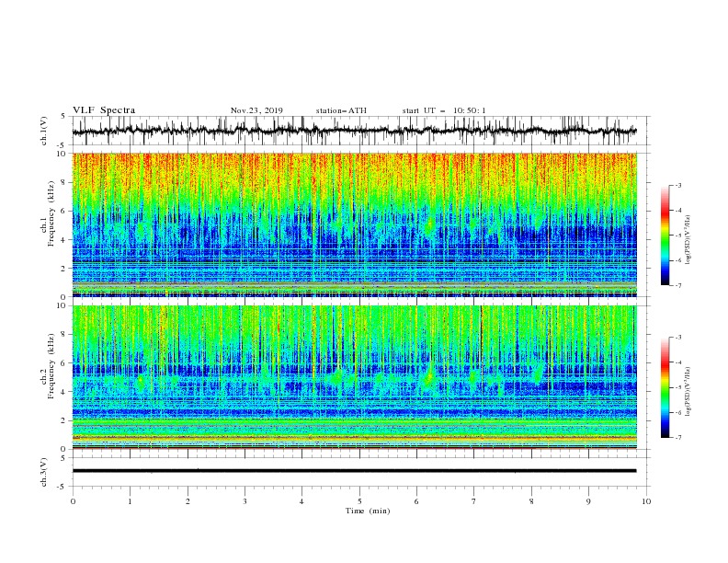
Task: Click the ch.1 colorbar "log(PSD)(V²/Hz)" label
Action: (x=688, y=240)
